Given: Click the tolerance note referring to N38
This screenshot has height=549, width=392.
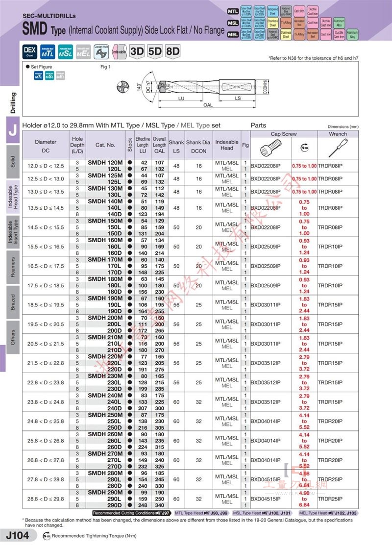Looking at the screenshot, I should [x=314, y=58].
